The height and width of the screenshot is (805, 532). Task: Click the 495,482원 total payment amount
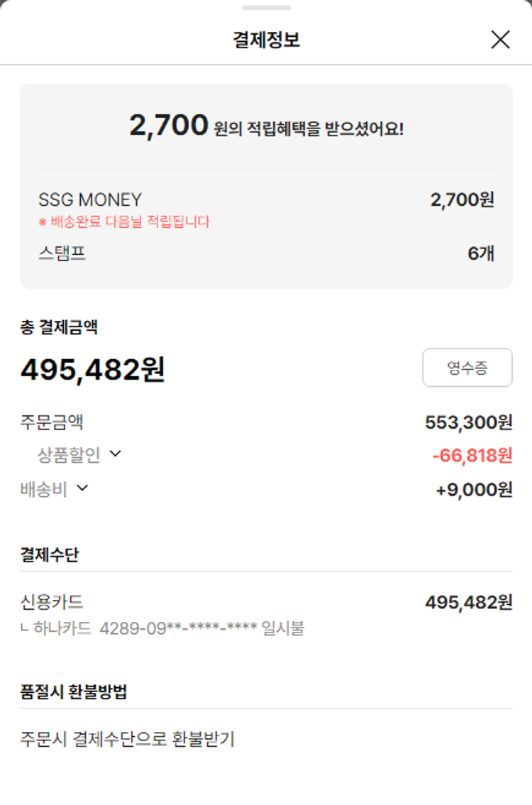(x=93, y=369)
